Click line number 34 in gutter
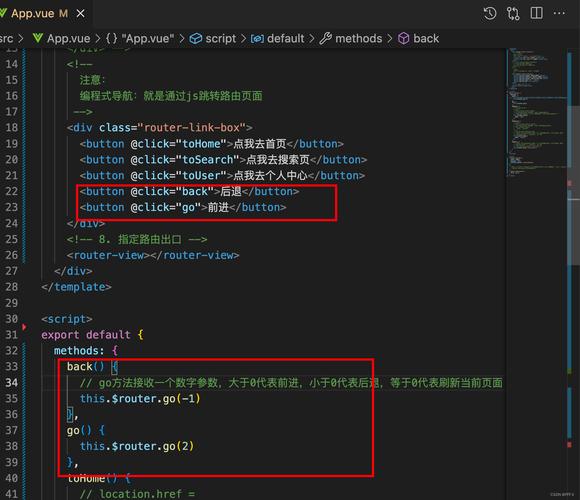This screenshot has height=500, width=580. pos(11,382)
